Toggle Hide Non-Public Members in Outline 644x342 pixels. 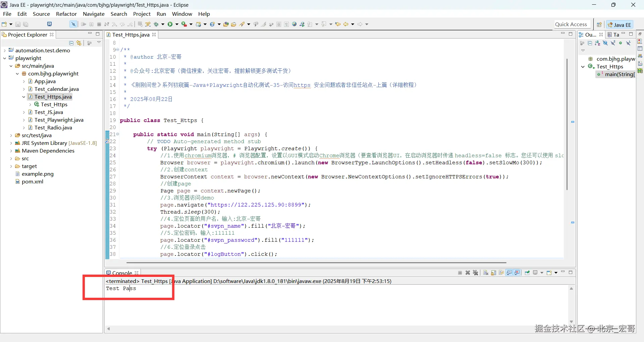coord(621,43)
